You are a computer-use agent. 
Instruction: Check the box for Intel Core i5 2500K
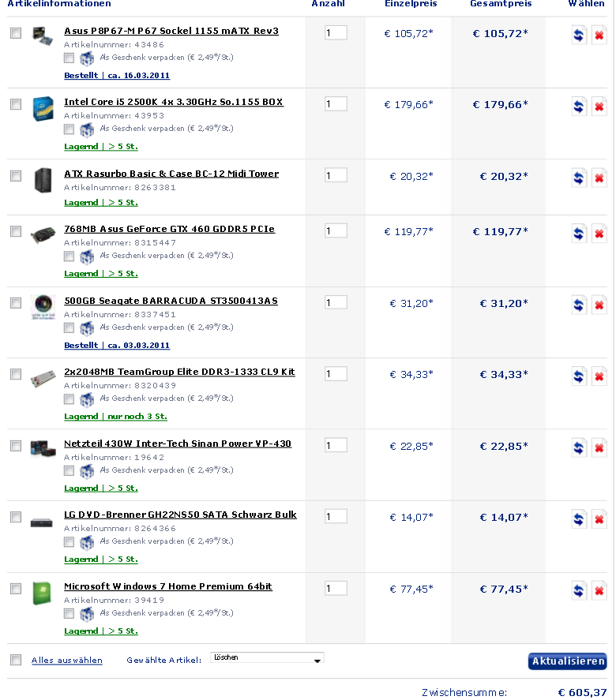16,104
